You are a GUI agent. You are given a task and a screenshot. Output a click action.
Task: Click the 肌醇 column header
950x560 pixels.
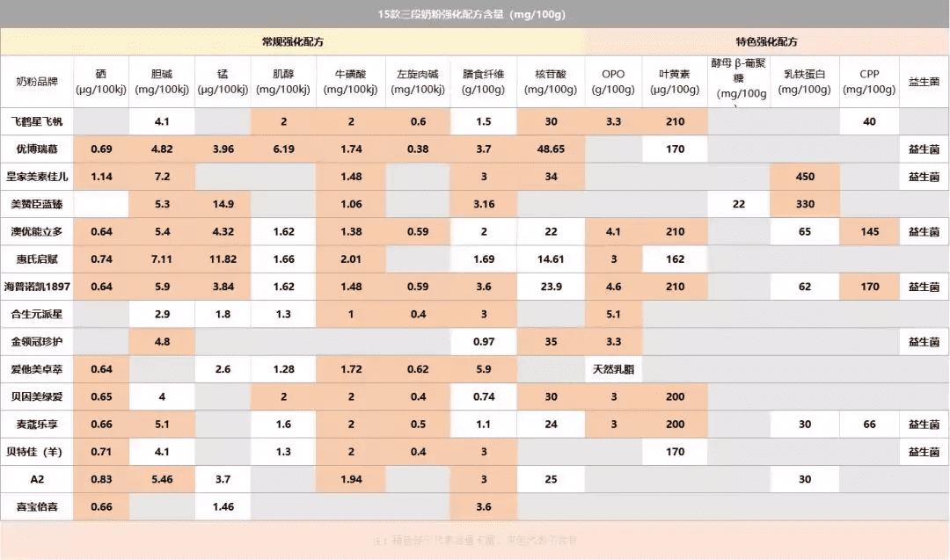tap(283, 82)
